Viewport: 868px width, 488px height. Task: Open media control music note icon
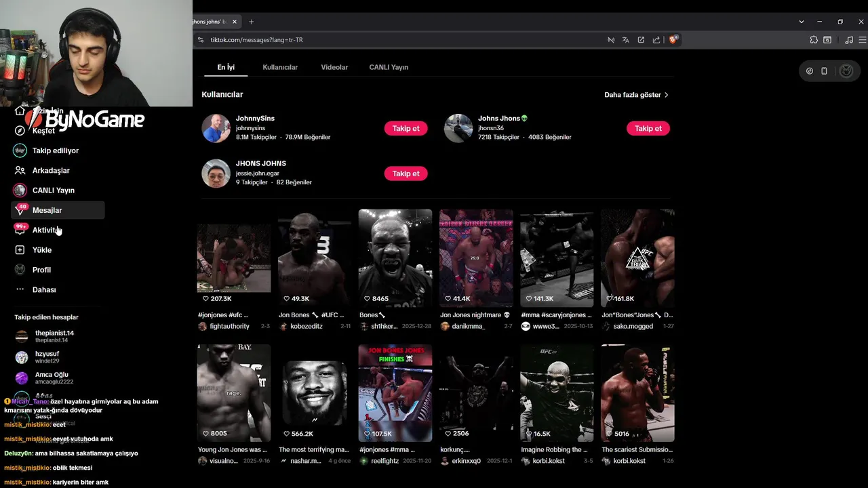(x=849, y=40)
